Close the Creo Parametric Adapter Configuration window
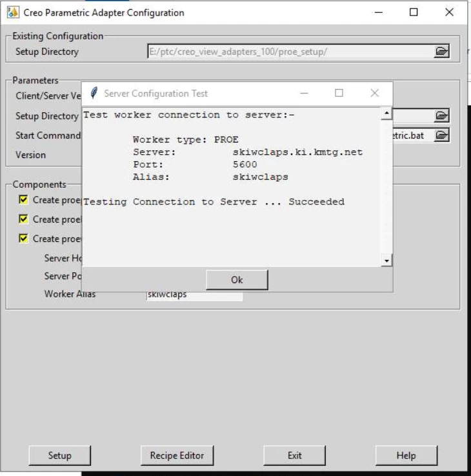The height and width of the screenshot is (476, 471). point(449,12)
